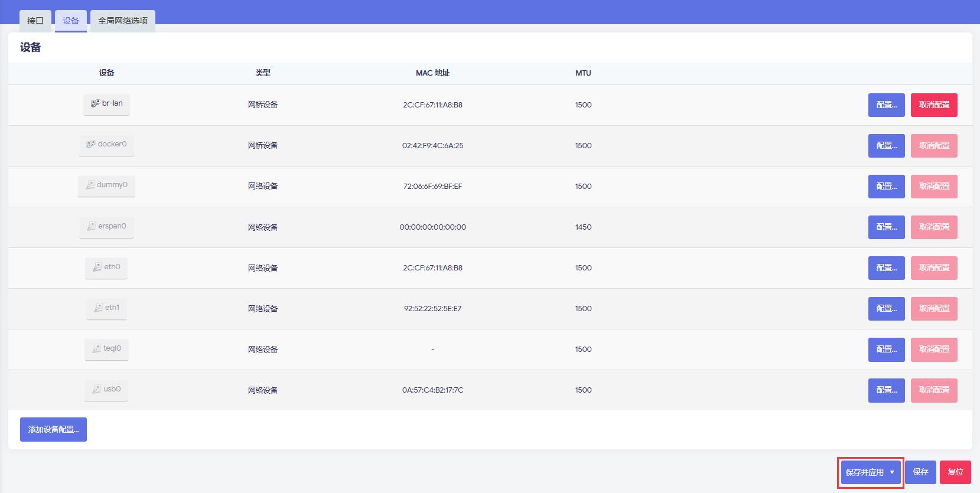Expand the 保存并应用 dropdown arrow
Viewport: 980px width, 493px height.
(x=892, y=472)
